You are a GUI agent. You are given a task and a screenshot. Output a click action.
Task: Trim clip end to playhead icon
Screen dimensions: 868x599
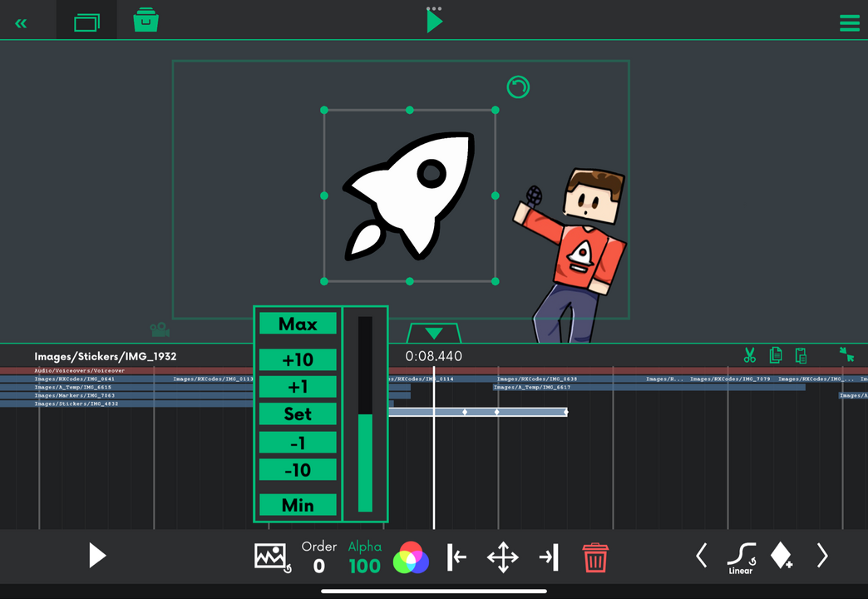tap(549, 557)
